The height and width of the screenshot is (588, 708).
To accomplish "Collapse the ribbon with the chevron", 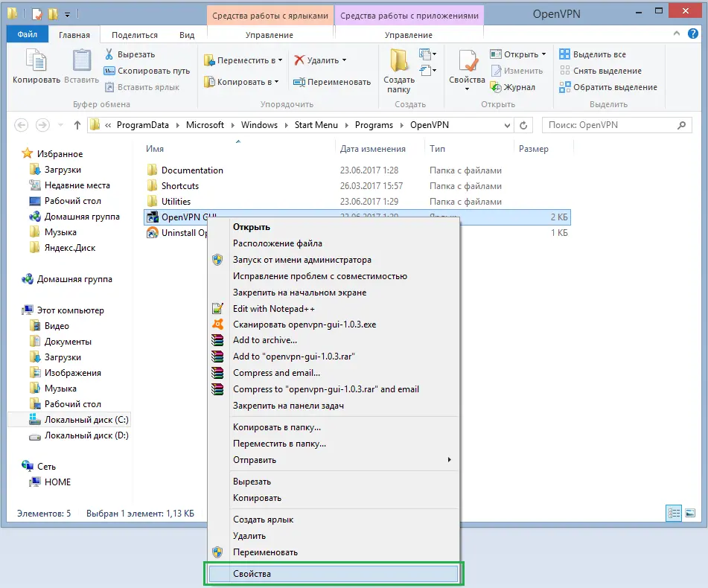I will [677, 33].
